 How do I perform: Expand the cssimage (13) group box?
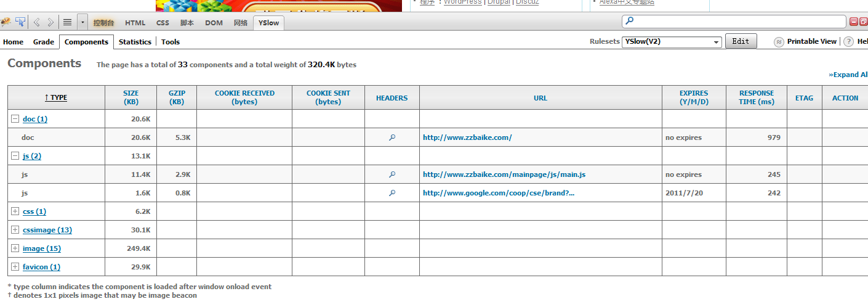pos(15,230)
